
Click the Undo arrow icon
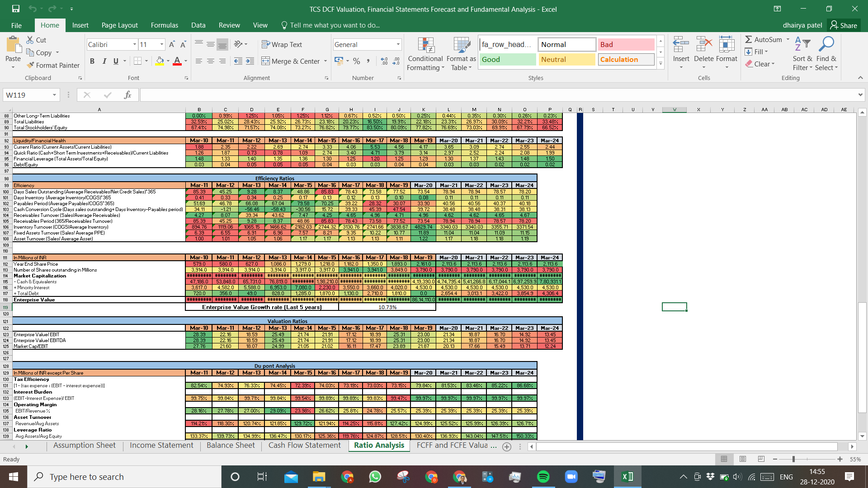point(32,9)
